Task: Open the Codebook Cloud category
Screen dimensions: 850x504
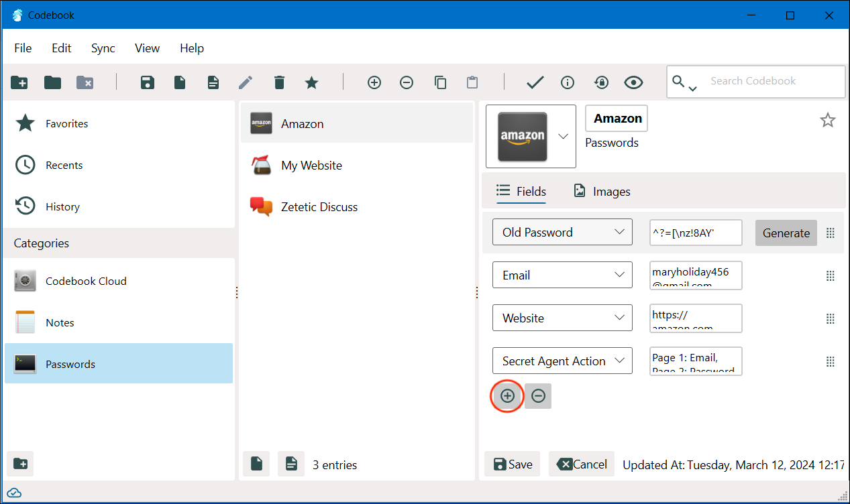Action: coord(119,281)
